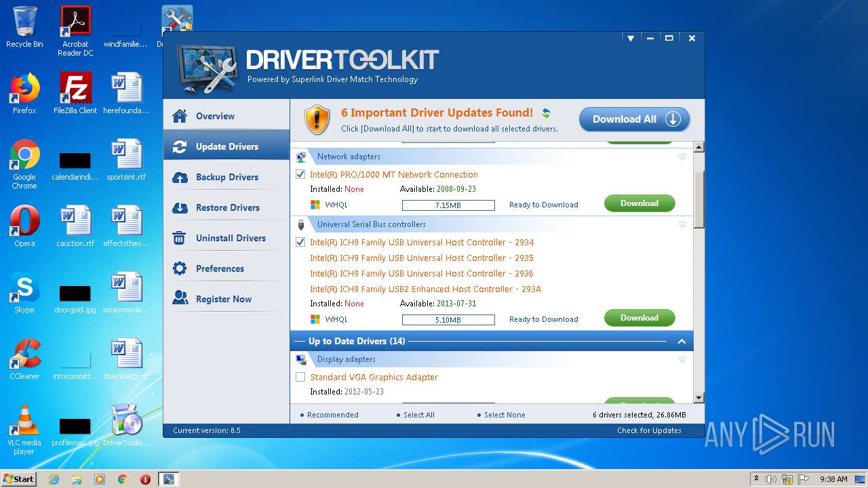868x488 pixels.
Task: Check Standard VGA Graphics Adapter
Action: click(x=300, y=377)
